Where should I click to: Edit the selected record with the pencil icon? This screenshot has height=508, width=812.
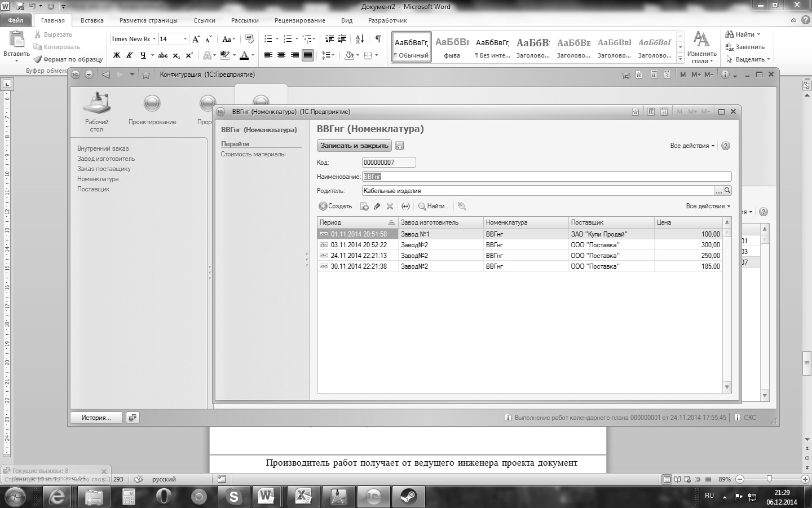[x=377, y=207]
